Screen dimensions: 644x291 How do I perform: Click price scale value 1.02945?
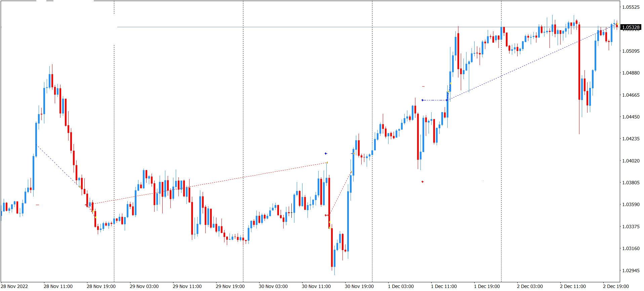[631, 271]
